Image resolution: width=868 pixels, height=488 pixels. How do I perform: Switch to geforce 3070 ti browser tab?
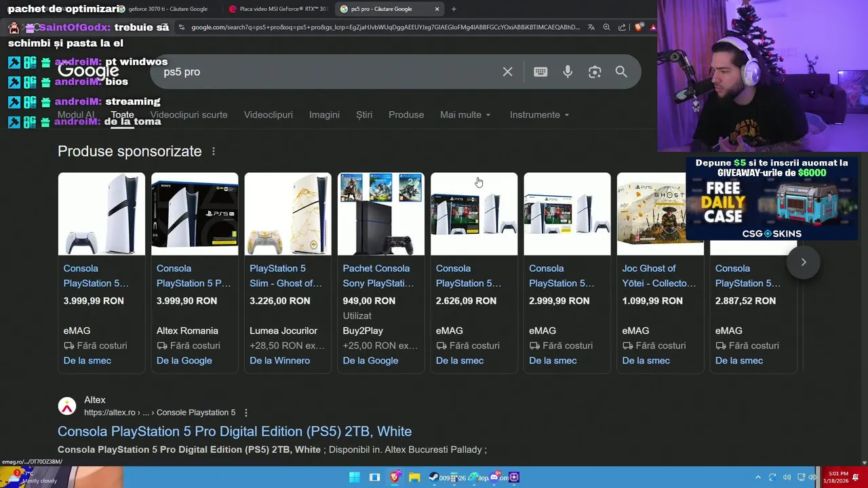[x=167, y=9]
